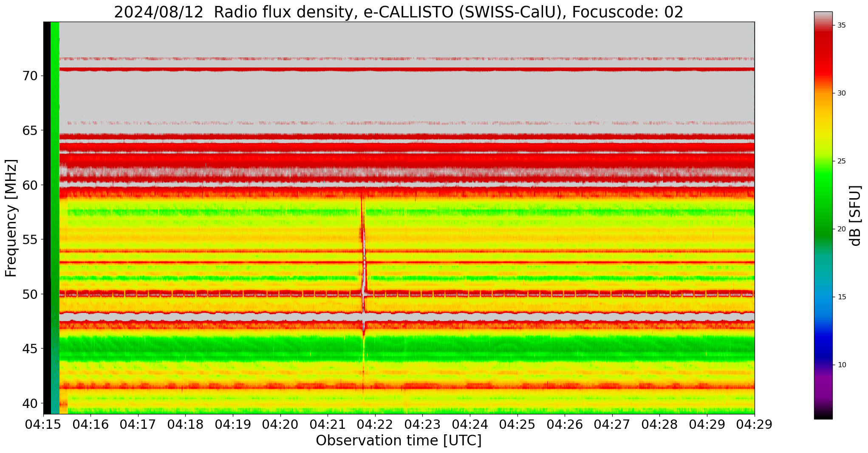Click the 04:15 time tick label
Viewport: 868px width, 453px height.
pos(43,424)
